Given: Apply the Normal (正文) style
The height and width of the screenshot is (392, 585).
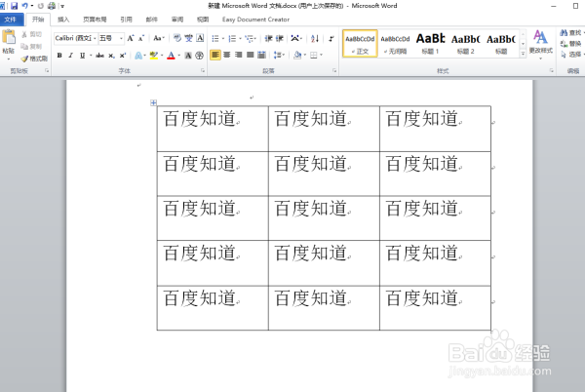Looking at the screenshot, I should tap(360, 44).
